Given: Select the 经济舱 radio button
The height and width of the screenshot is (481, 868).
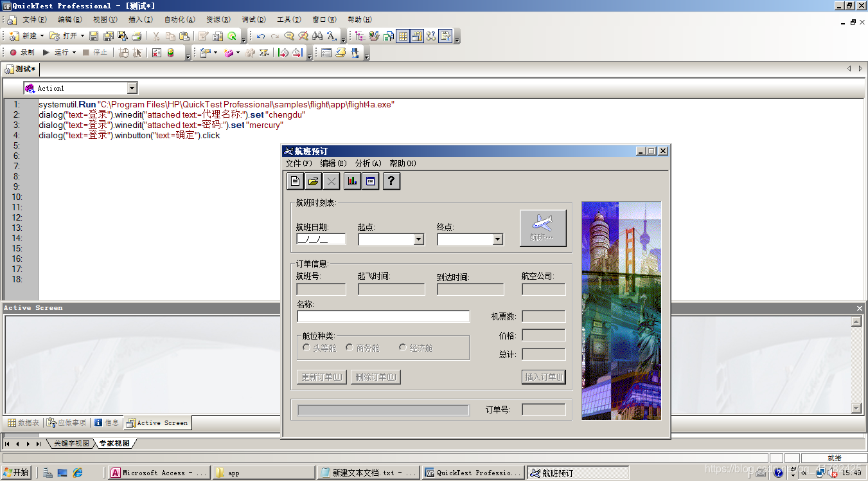Looking at the screenshot, I should pyautogui.click(x=402, y=347).
